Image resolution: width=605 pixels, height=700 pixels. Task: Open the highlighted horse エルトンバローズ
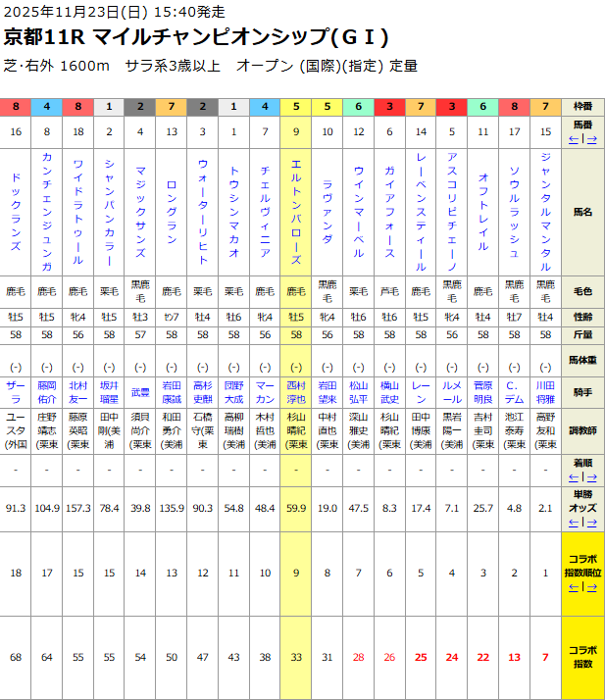click(296, 214)
